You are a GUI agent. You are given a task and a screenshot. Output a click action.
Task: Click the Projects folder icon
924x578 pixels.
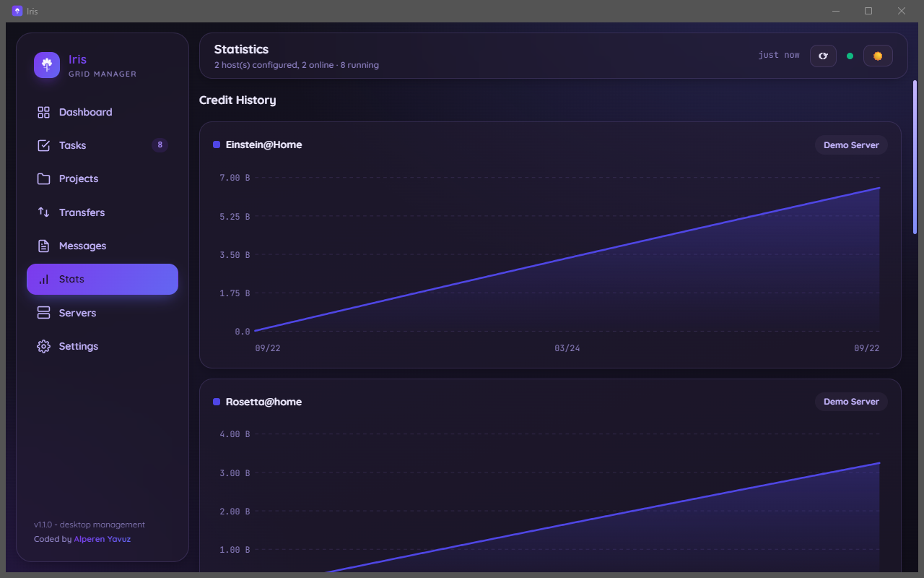[x=43, y=178]
